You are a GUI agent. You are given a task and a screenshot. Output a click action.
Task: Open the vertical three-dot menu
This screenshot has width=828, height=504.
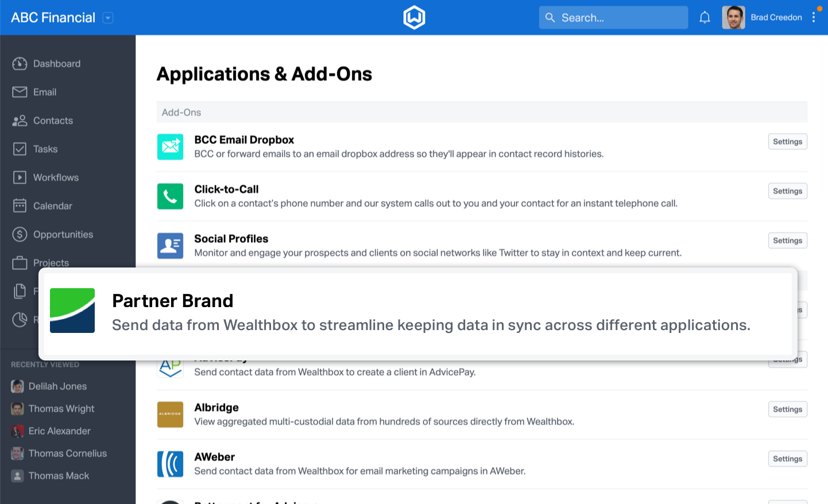(x=814, y=17)
